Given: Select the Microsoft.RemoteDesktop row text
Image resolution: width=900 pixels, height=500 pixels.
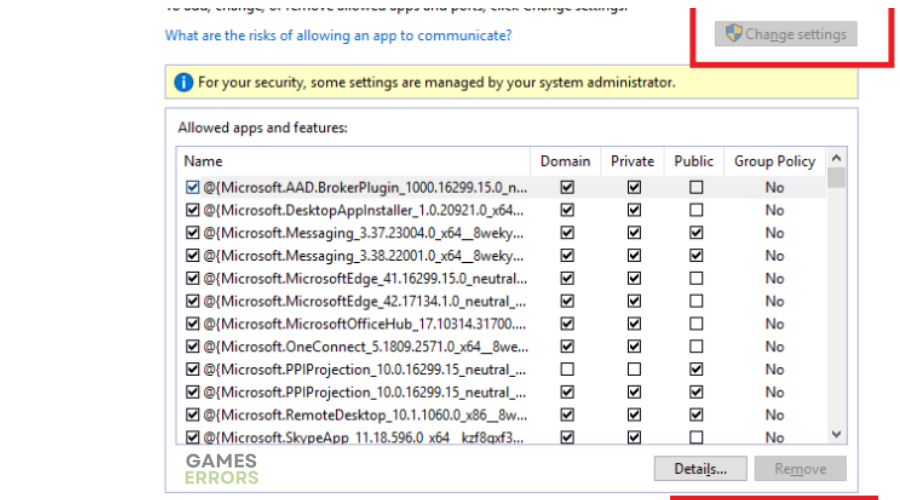Looking at the screenshot, I should (365, 415).
